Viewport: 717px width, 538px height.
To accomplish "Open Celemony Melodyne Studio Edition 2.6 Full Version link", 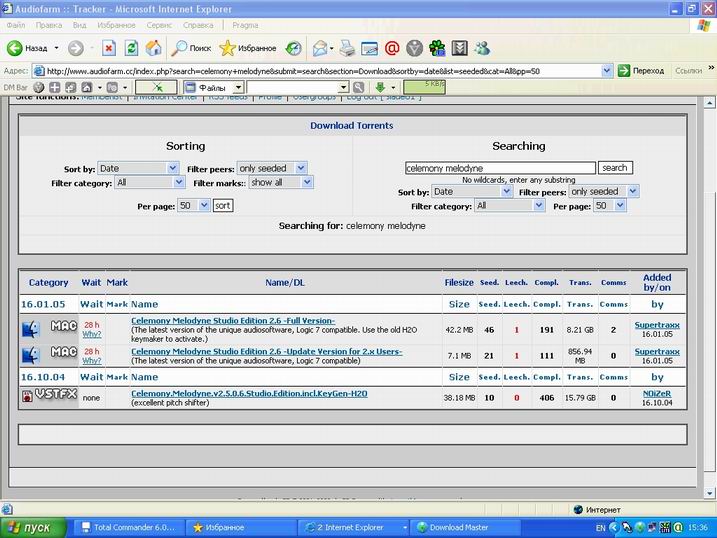I will [232, 320].
